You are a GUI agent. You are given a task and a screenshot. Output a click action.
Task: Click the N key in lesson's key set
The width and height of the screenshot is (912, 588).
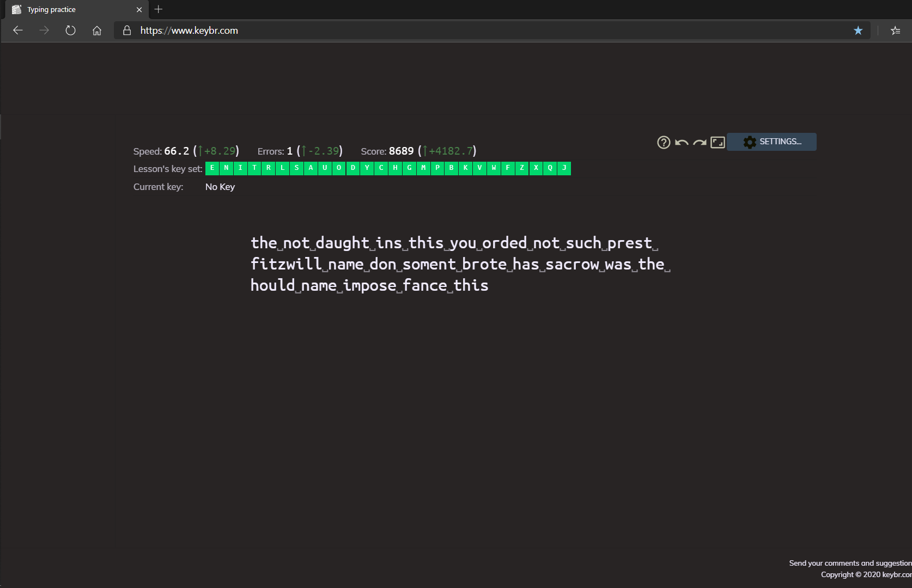click(x=227, y=168)
